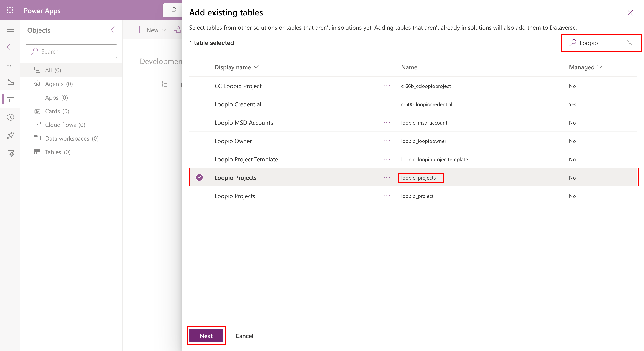
Task: Click the Next button
Action: (x=206, y=336)
